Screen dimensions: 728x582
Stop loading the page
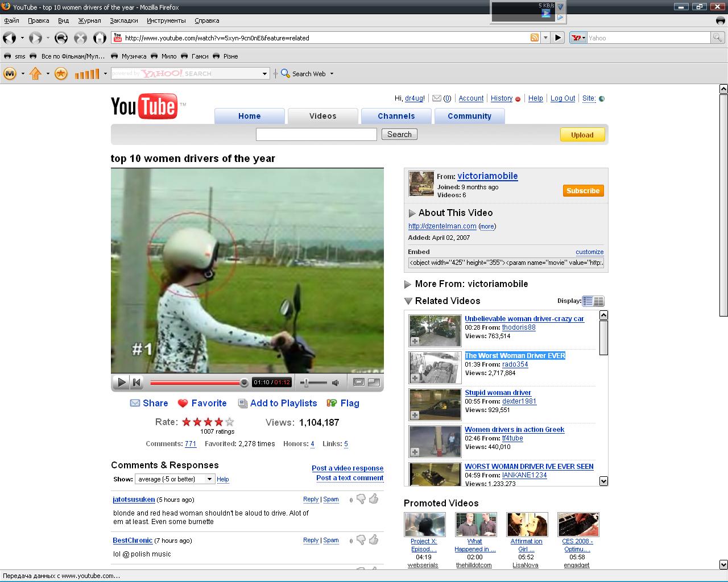click(81, 38)
